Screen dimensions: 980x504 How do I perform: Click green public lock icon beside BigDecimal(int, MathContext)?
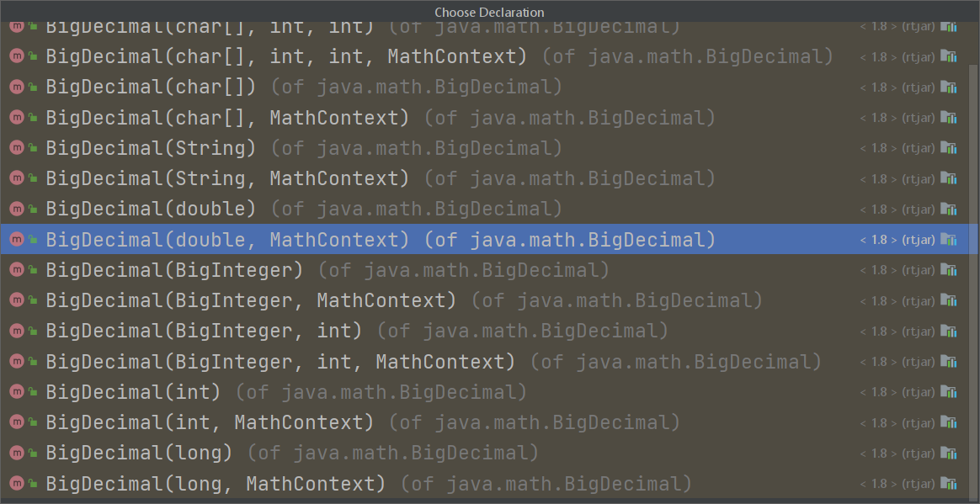[x=33, y=423]
